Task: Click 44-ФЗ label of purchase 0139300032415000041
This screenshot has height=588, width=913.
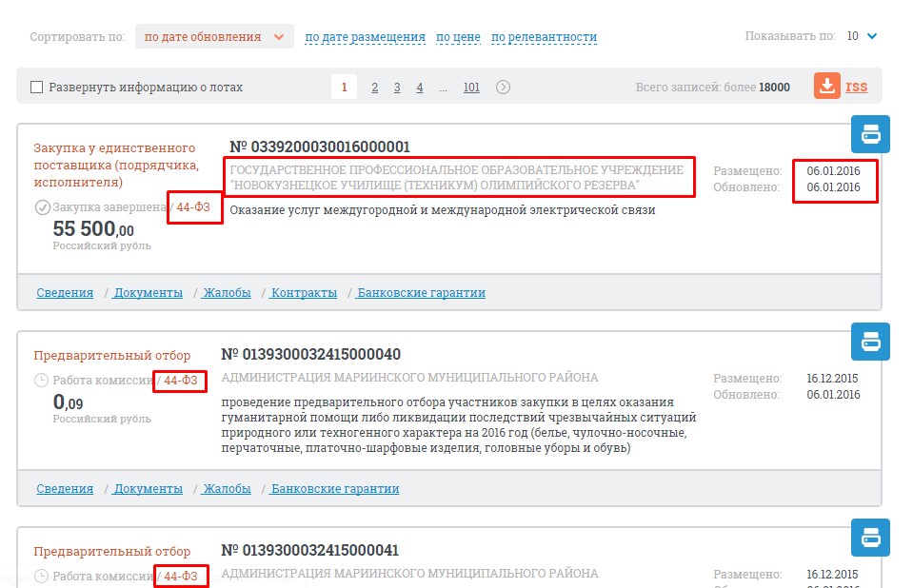Action: pos(181,577)
